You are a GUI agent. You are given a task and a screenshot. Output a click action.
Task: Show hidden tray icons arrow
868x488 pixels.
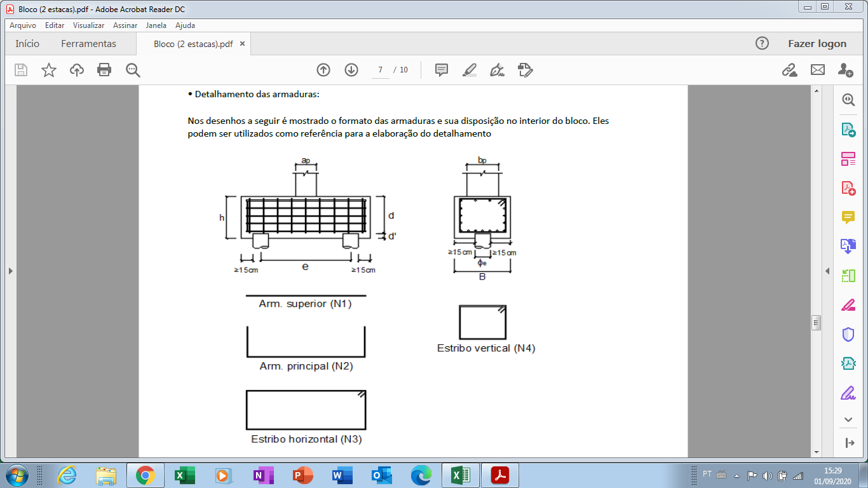[x=737, y=475]
